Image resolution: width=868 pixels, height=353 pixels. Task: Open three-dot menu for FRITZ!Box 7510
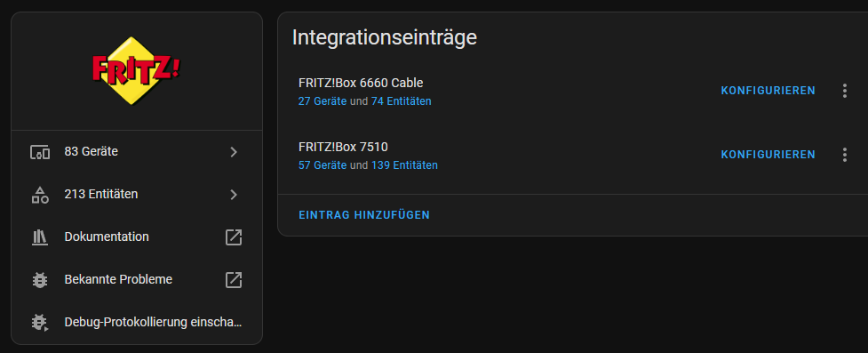[844, 155]
